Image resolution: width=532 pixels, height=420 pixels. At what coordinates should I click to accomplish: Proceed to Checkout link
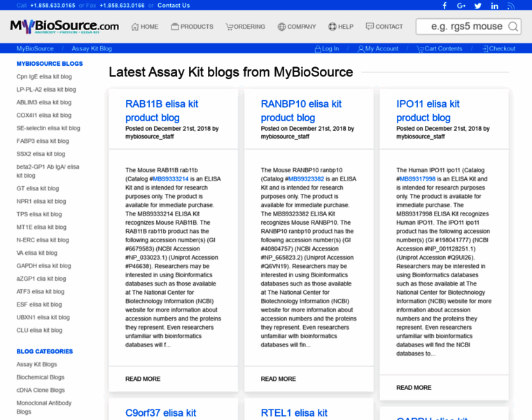(x=502, y=48)
